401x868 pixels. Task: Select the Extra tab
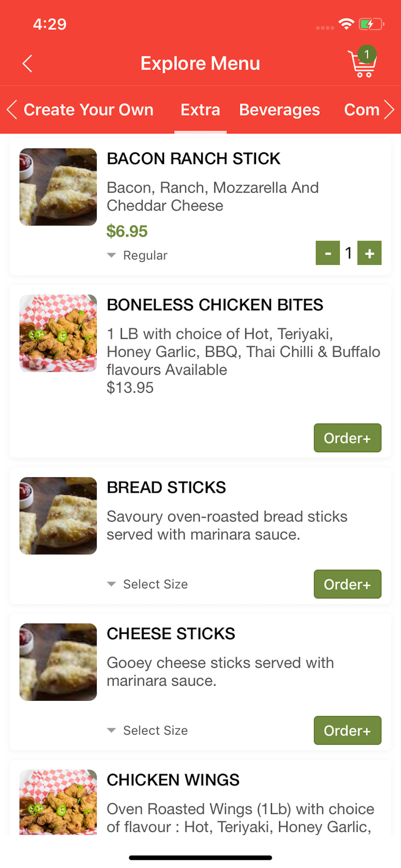[200, 110]
